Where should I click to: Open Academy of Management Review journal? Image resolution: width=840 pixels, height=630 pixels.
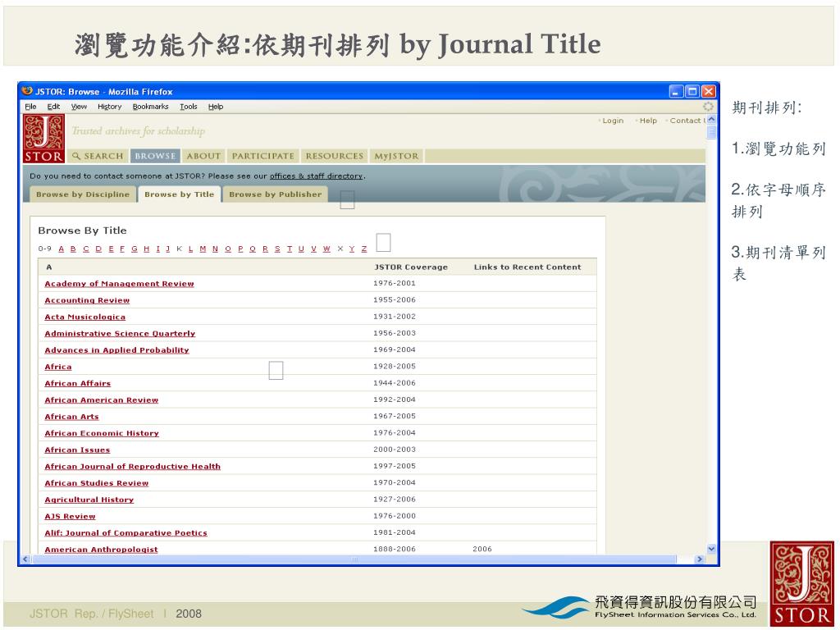coord(120,283)
